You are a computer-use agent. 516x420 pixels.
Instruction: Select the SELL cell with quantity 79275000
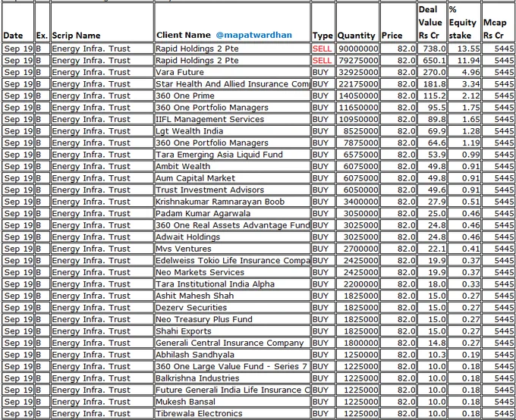[x=322, y=61]
